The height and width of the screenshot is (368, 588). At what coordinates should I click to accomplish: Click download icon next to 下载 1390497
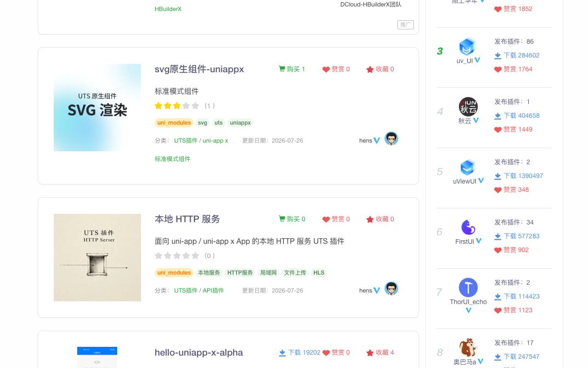click(498, 176)
